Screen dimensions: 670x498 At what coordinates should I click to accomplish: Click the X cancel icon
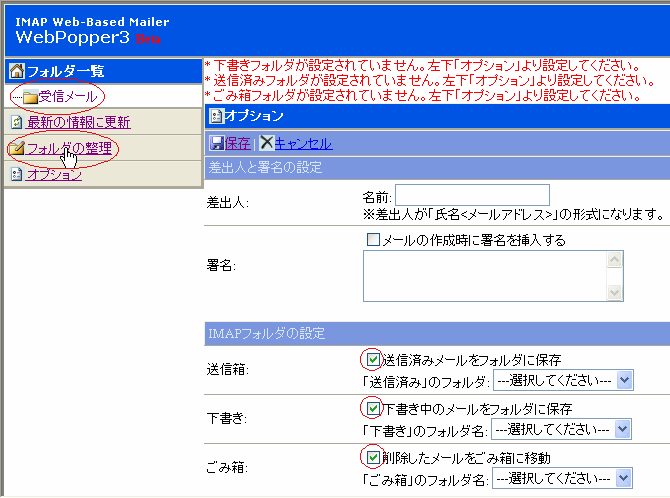tap(267, 143)
